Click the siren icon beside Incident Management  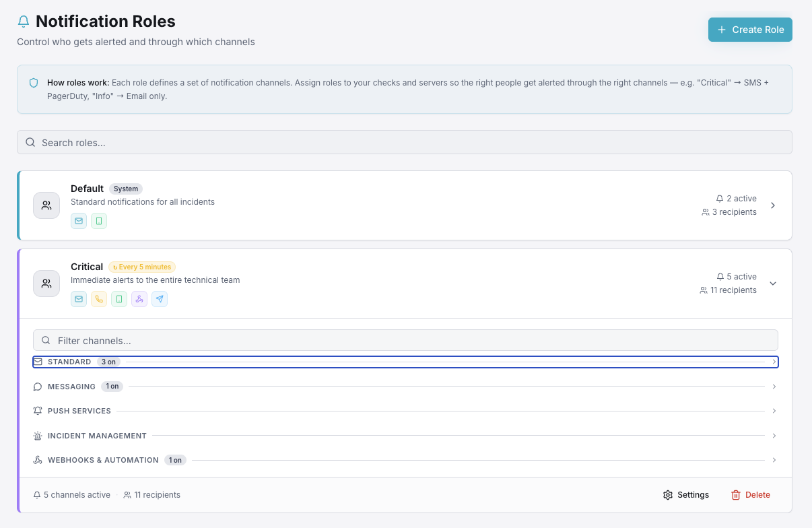(x=37, y=436)
